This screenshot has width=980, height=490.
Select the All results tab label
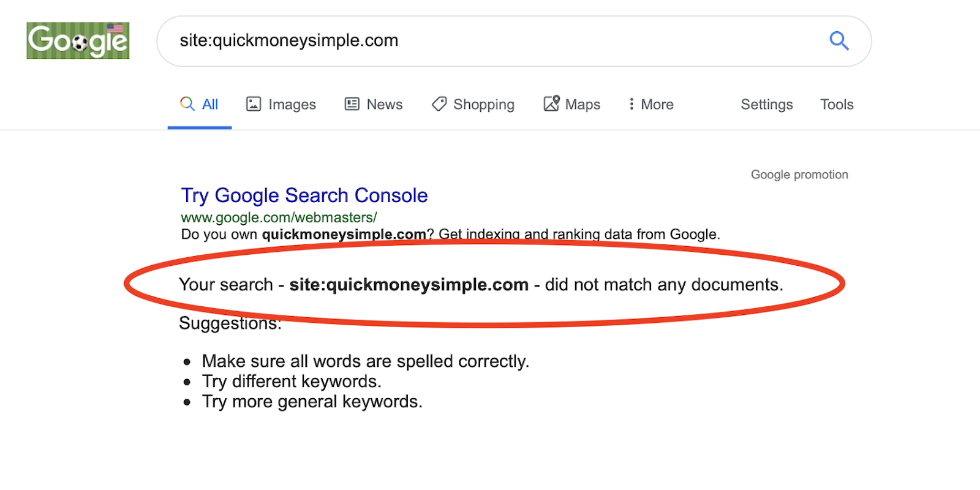pos(210,105)
